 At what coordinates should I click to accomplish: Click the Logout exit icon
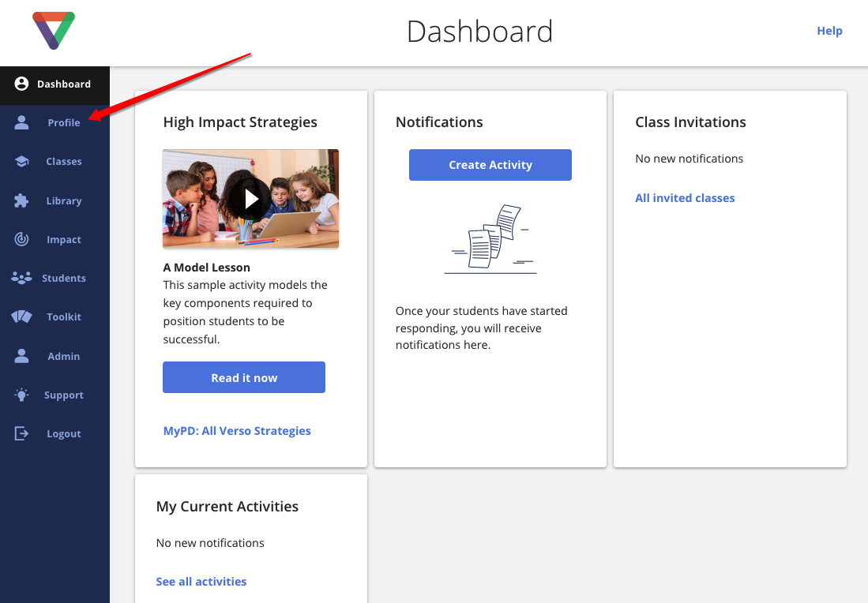21,433
